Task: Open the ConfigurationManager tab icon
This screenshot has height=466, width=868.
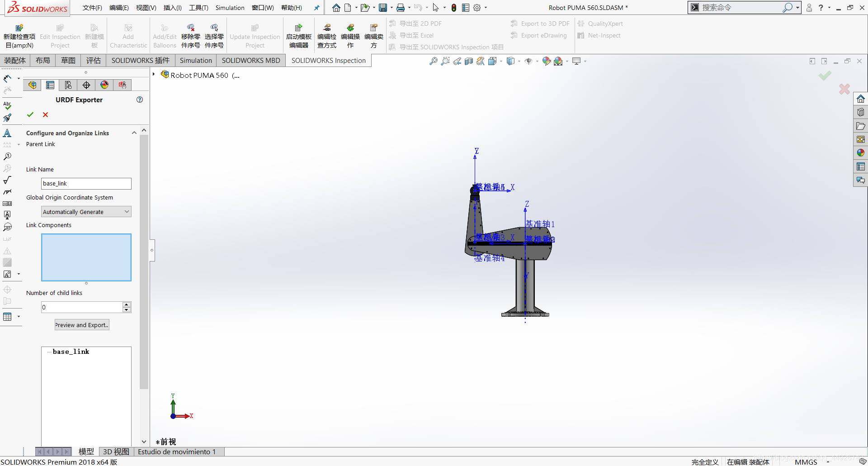Action: (x=68, y=85)
